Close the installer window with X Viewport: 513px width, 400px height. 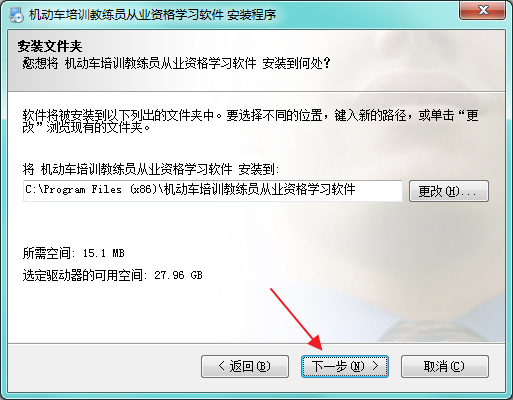point(483,10)
